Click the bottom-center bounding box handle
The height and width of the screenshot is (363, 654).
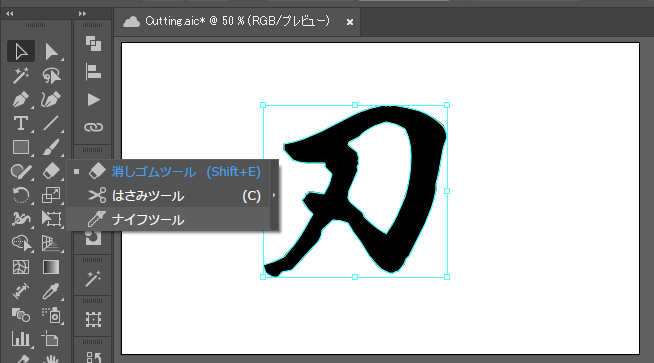(355, 277)
